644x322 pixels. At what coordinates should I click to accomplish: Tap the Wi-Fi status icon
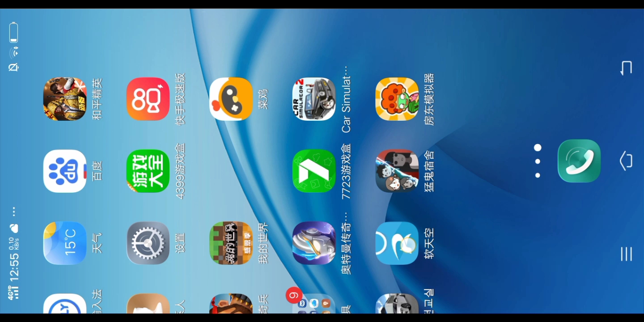coord(14,52)
